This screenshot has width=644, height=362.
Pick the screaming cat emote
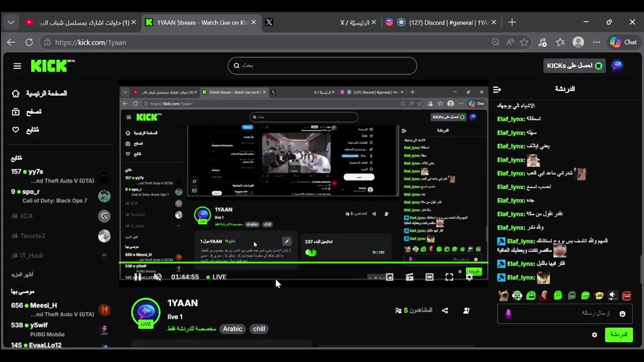[503, 296]
